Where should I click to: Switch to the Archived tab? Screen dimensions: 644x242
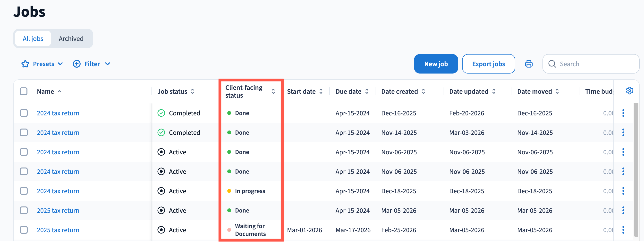71,38
